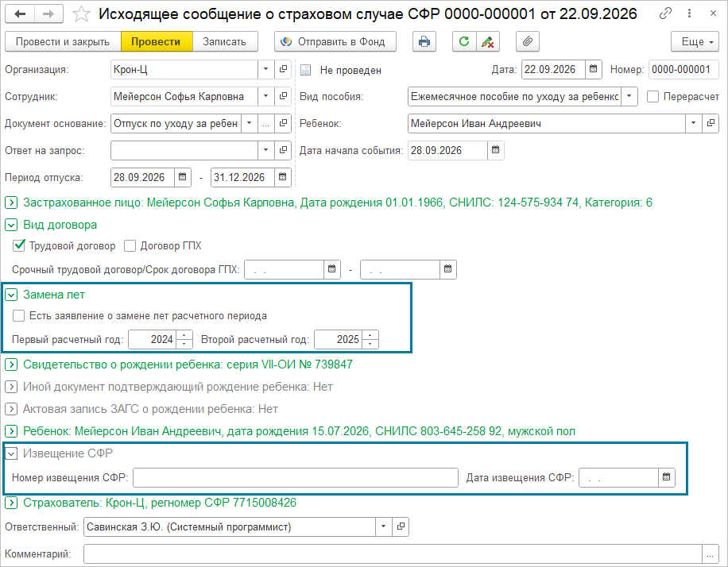Collapse the Вид договора section

click(11, 225)
